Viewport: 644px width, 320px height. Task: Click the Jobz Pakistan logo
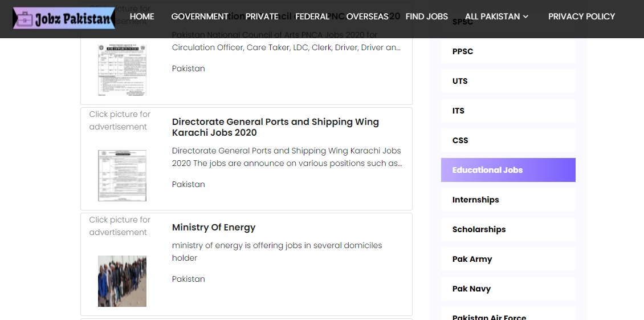tap(64, 18)
